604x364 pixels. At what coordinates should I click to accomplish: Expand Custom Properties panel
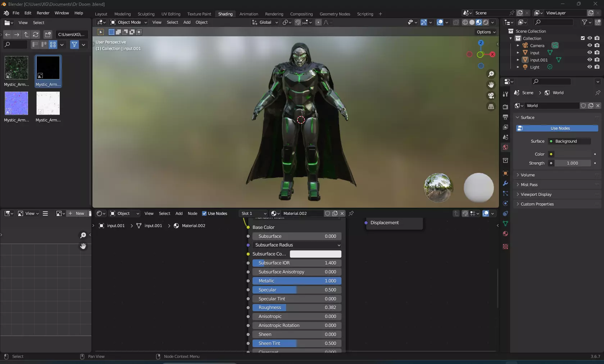point(557,204)
